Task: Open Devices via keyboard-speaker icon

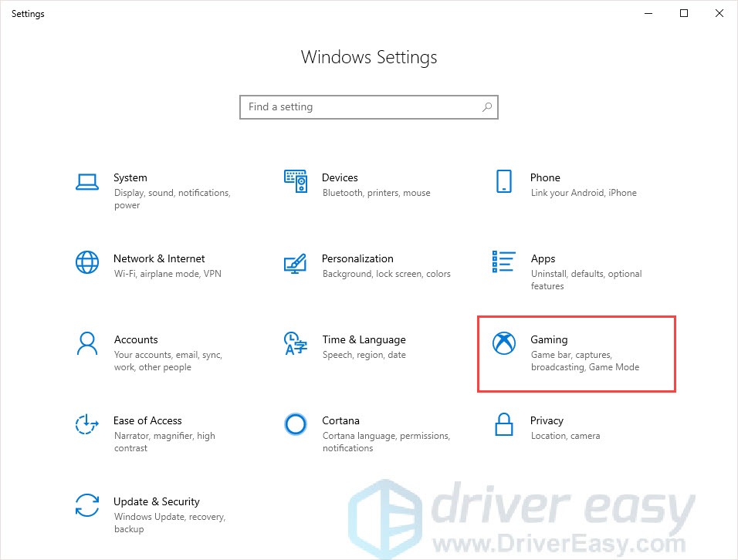Action: [296, 182]
